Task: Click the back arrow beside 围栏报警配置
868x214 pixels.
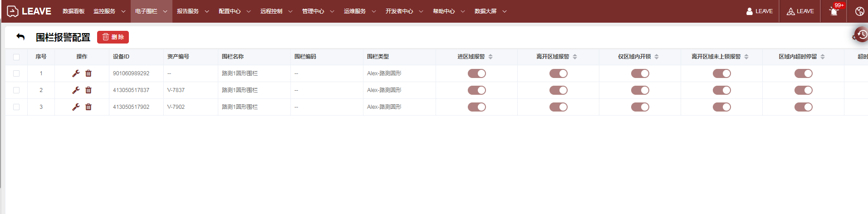Action: pyautogui.click(x=20, y=37)
